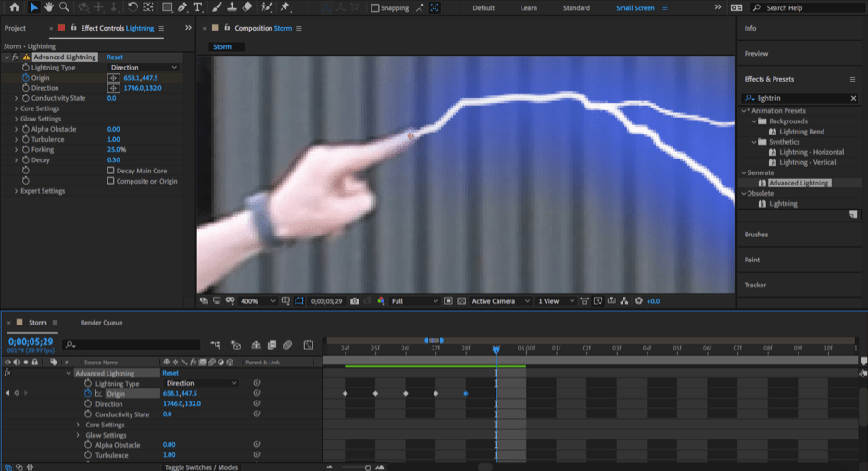Select the Hand tool in the toolbar
The height and width of the screenshot is (471, 868).
coord(48,7)
